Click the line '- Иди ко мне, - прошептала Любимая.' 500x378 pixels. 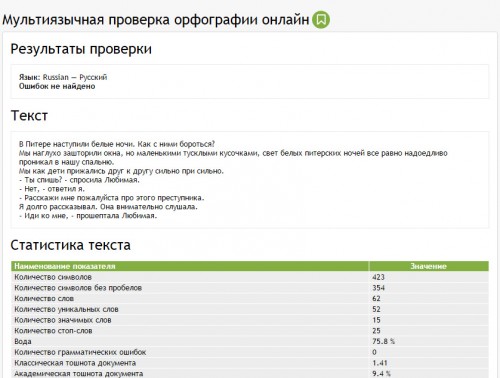(88, 216)
